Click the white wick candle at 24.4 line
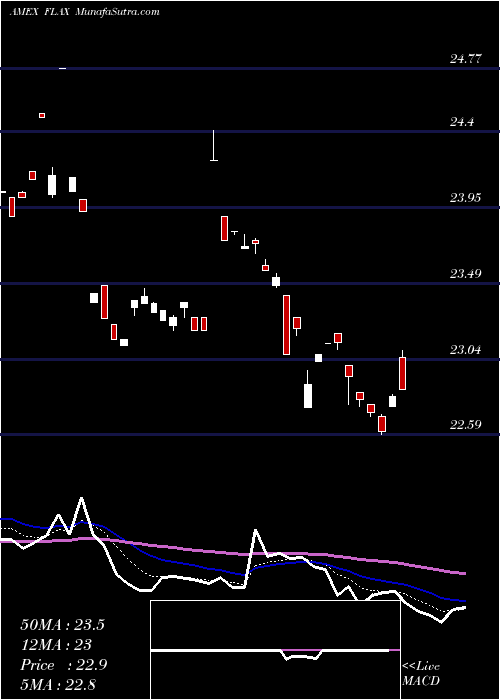The height and width of the screenshot is (700, 500). click(x=214, y=146)
